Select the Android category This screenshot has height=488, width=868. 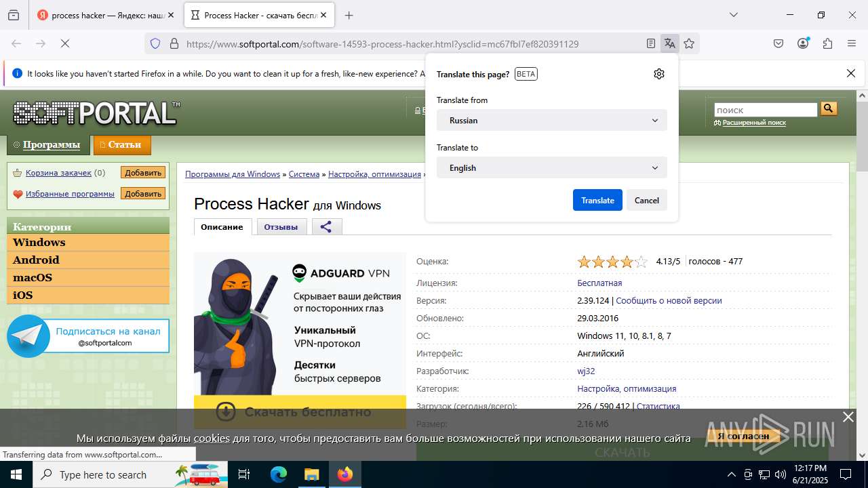(88, 260)
